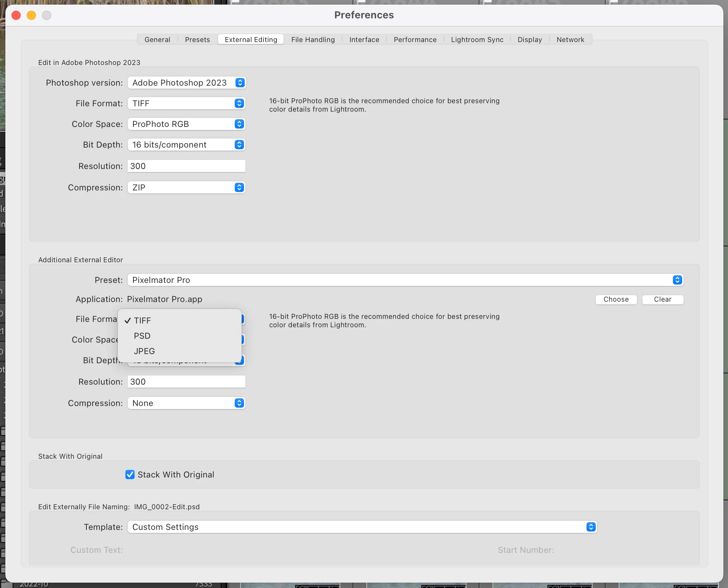
Task: Go to the Display tab
Action: pos(530,39)
